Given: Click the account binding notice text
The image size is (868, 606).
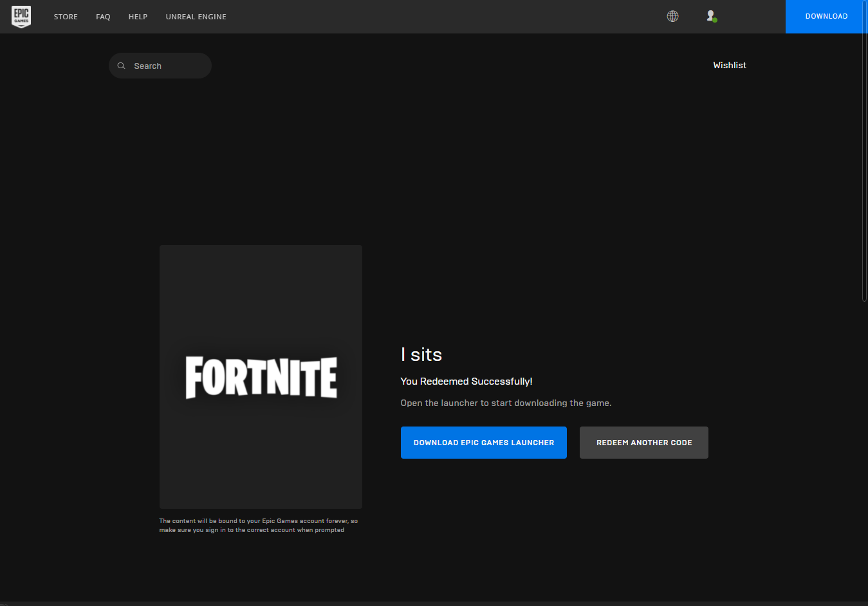Looking at the screenshot, I should (x=259, y=526).
